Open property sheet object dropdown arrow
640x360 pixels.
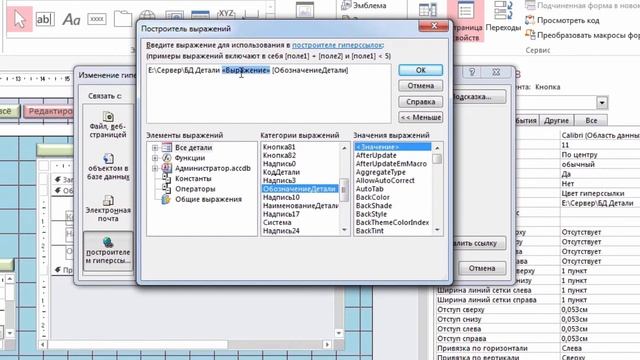pos(602,102)
